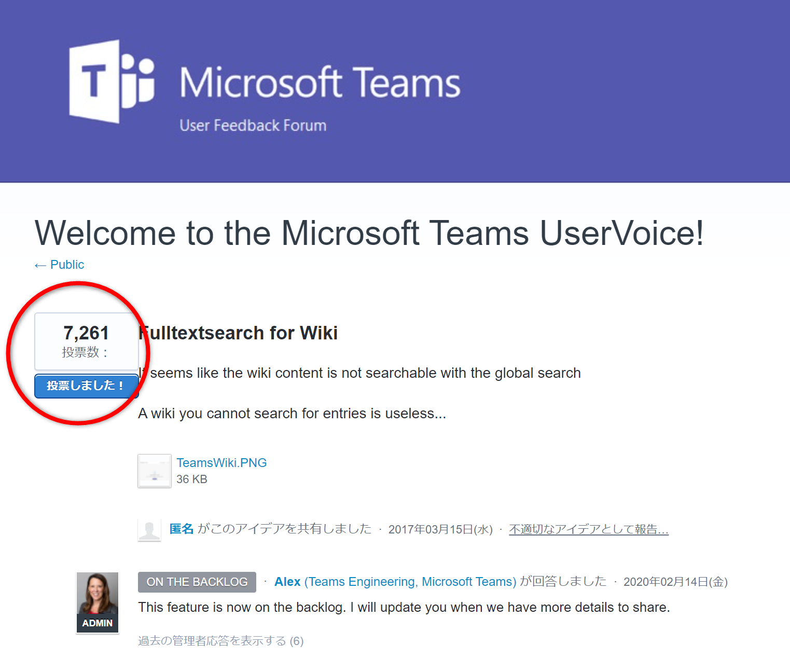Open the Microsoft Teams banner title
Image resolution: width=790 pixels, height=672 pixels.
[320, 83]
